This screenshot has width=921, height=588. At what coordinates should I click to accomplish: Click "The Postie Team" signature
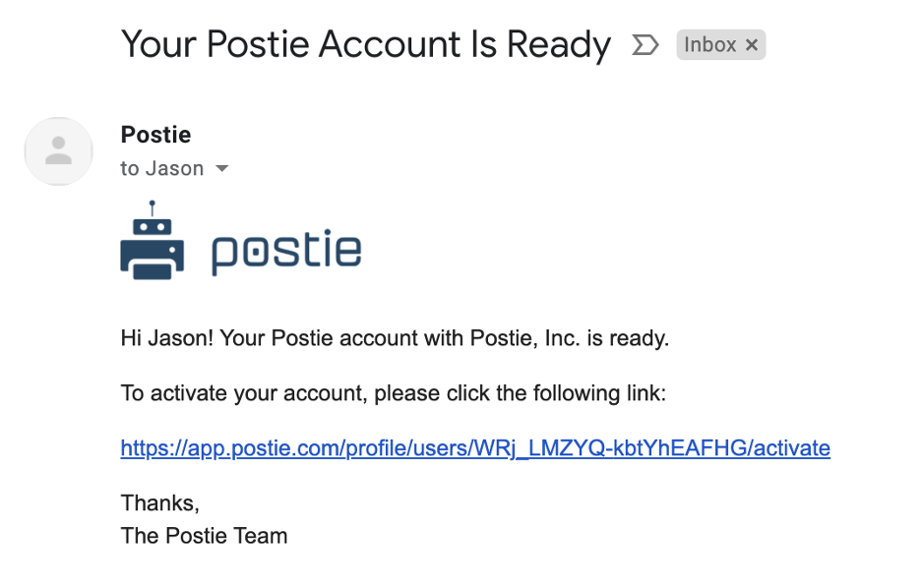tap(204, 536)
